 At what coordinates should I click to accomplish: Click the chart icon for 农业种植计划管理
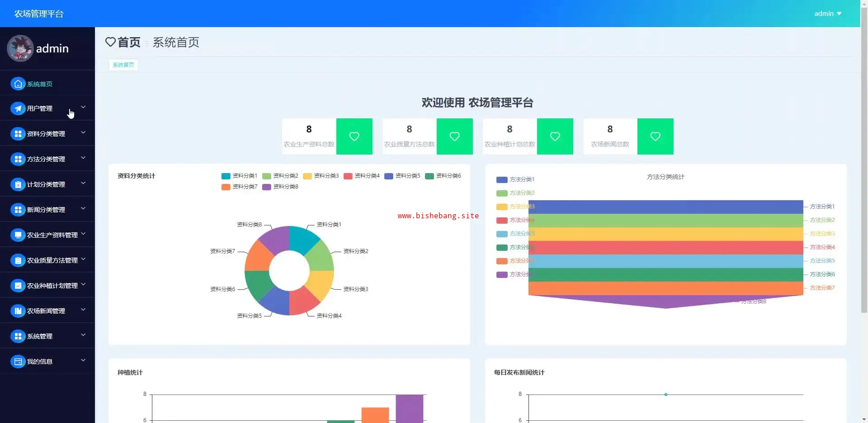pos(18,286)
